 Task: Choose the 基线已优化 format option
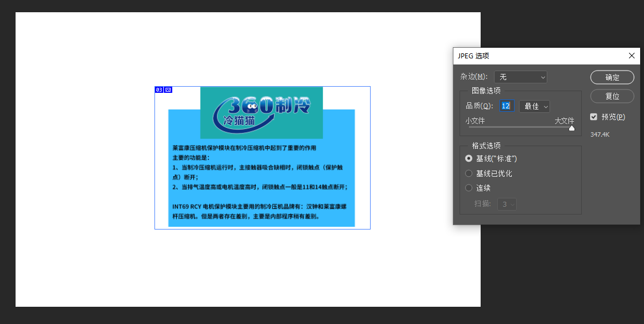468,173
